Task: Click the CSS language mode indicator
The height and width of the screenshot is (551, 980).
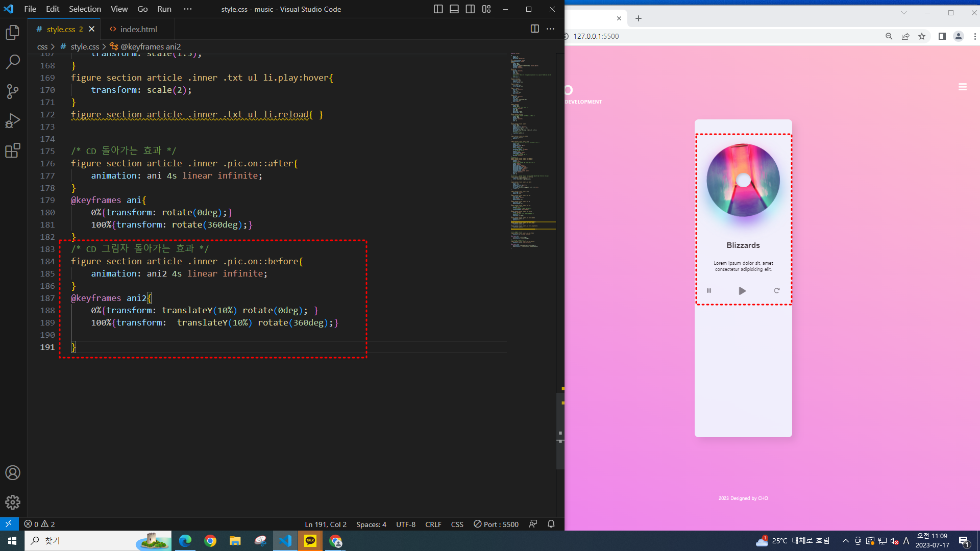Action: coord(457,524)
